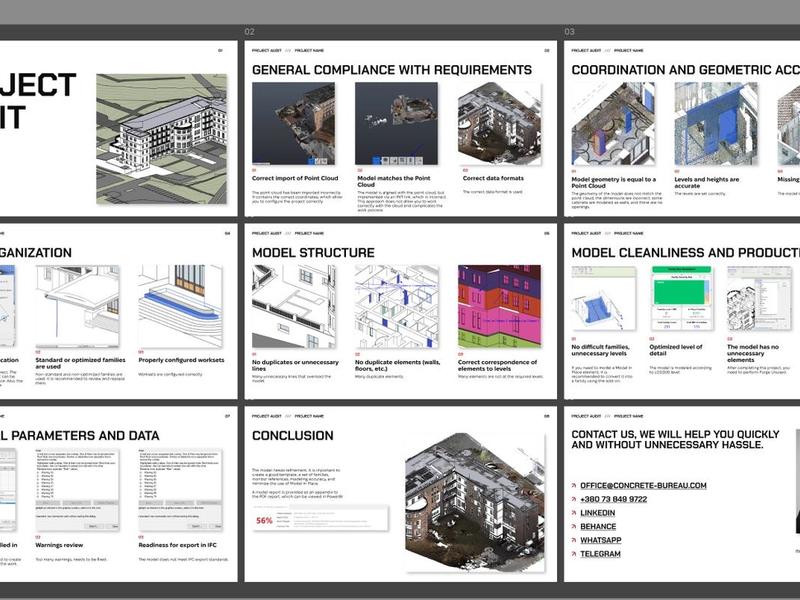Select the Correct import of Point Cloud caption
800x600 pixels.
click(295, 178)
